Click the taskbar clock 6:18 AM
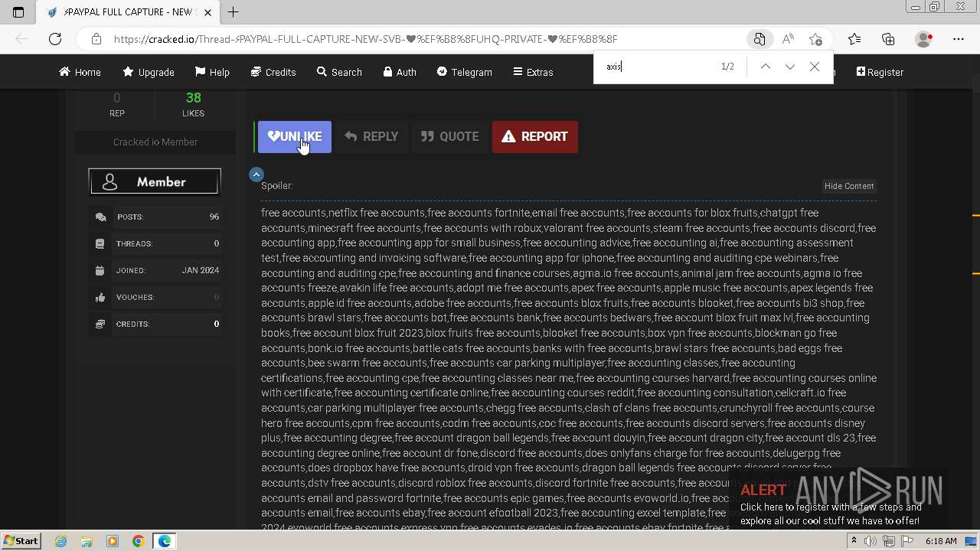 click(941, 541)
